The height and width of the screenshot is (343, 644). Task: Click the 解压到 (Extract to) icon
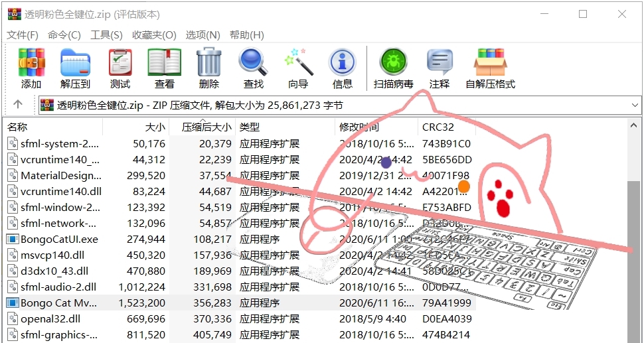[75, 62]
